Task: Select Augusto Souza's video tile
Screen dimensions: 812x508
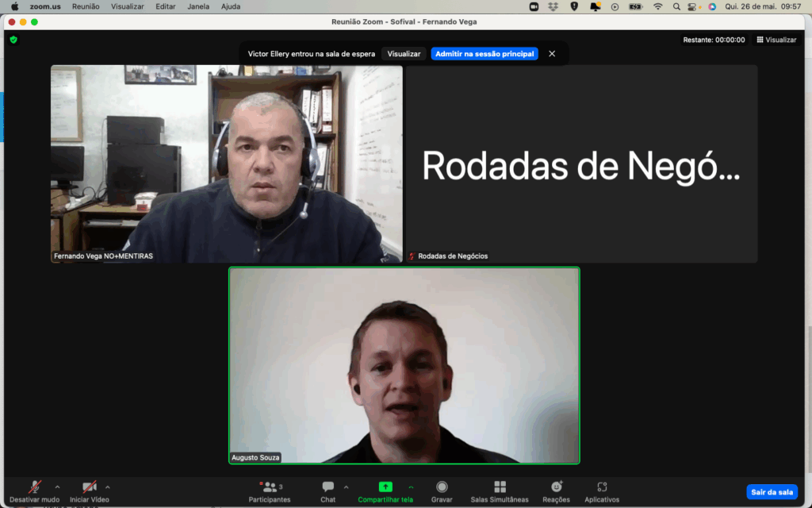Action: coord(404,365)
